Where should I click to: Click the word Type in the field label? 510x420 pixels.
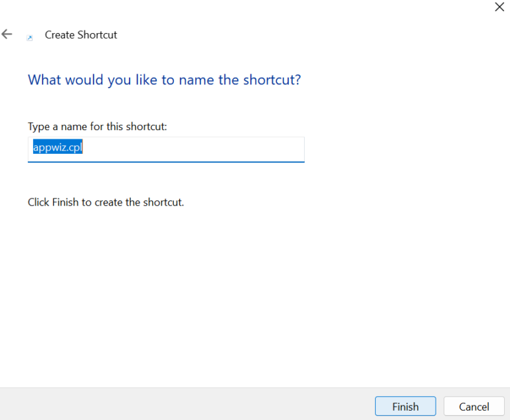coord(39,127)
